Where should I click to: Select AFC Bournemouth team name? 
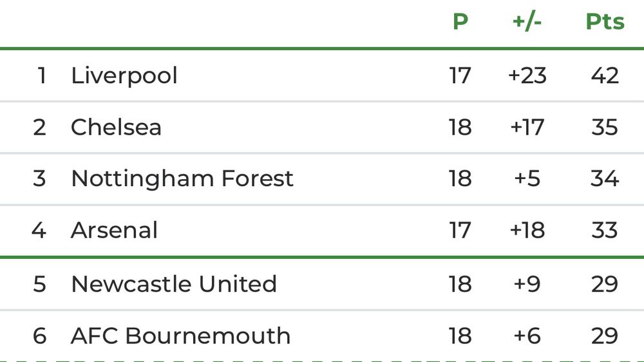(181, 336)
